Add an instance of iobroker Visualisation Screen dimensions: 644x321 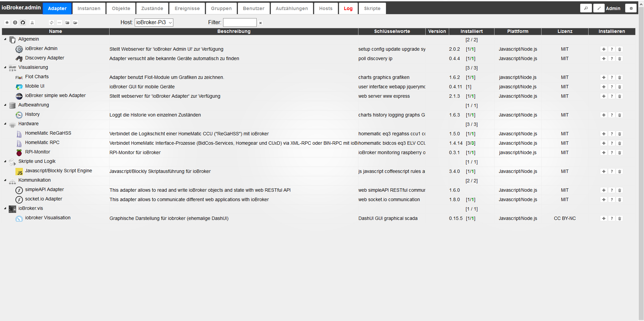(x=604, y=218)
